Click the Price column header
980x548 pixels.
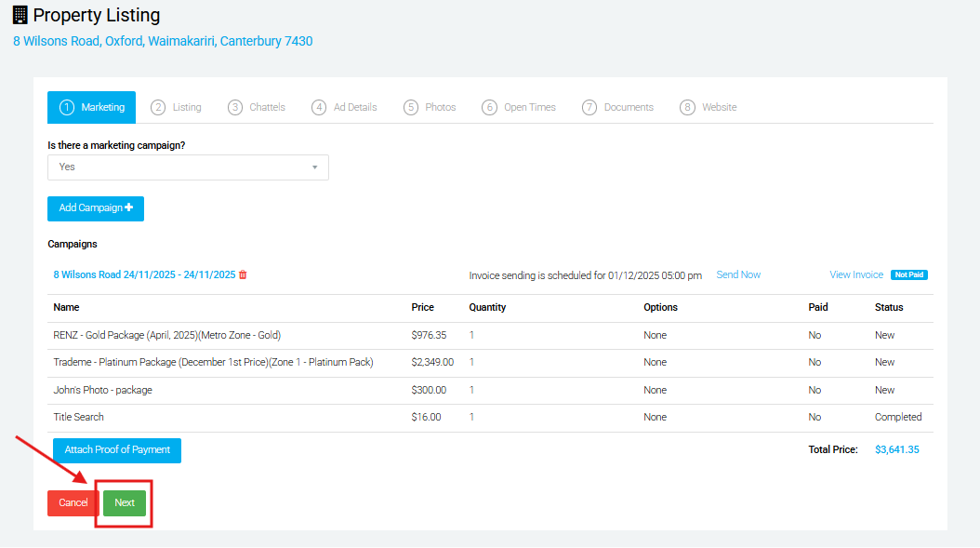point(422,307)
